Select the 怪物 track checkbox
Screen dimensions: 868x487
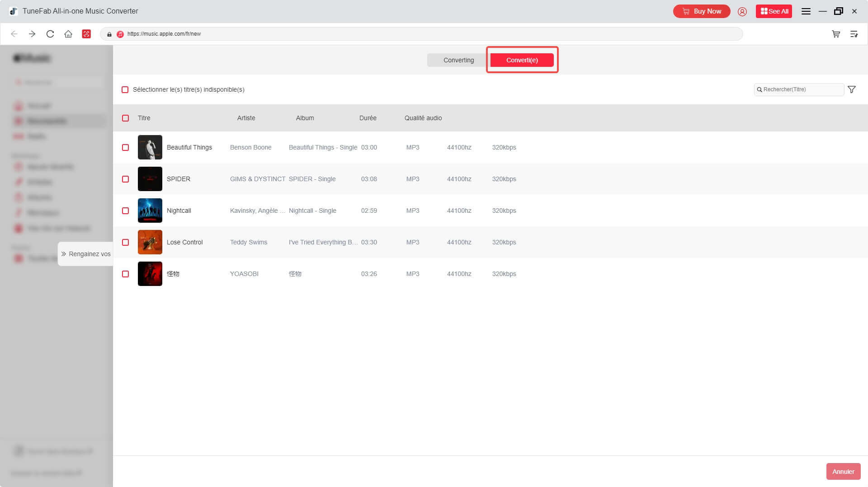[126, 274]
